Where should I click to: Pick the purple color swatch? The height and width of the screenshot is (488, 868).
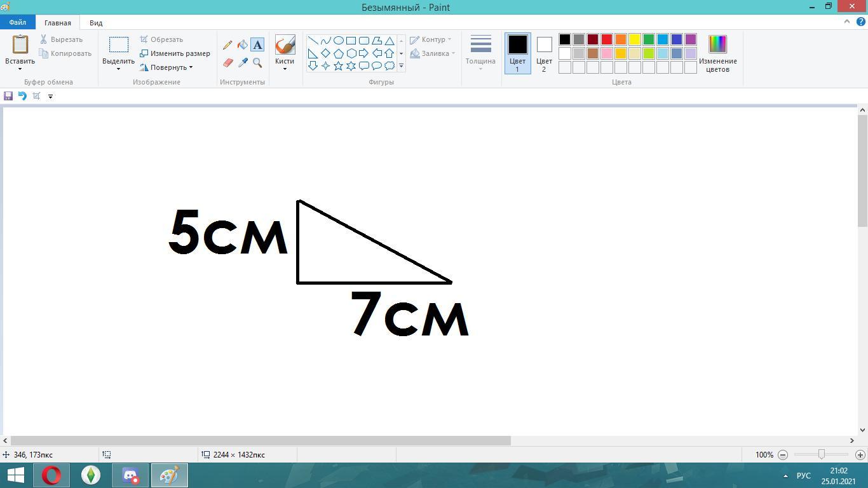[x=691, y=39]
